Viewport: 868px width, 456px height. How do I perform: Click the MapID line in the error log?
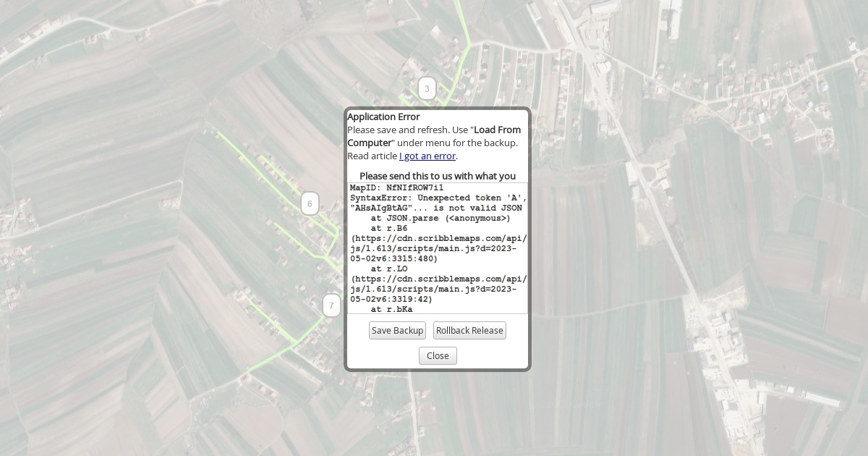pyautogui.click(x=396, y=187)
